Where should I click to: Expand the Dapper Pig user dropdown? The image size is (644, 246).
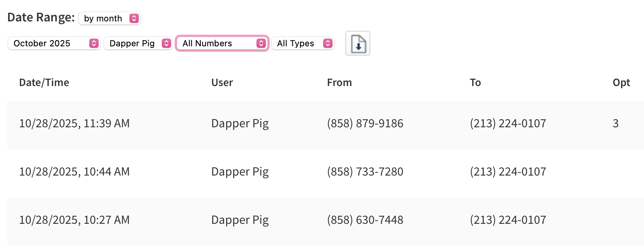(138, 43)
